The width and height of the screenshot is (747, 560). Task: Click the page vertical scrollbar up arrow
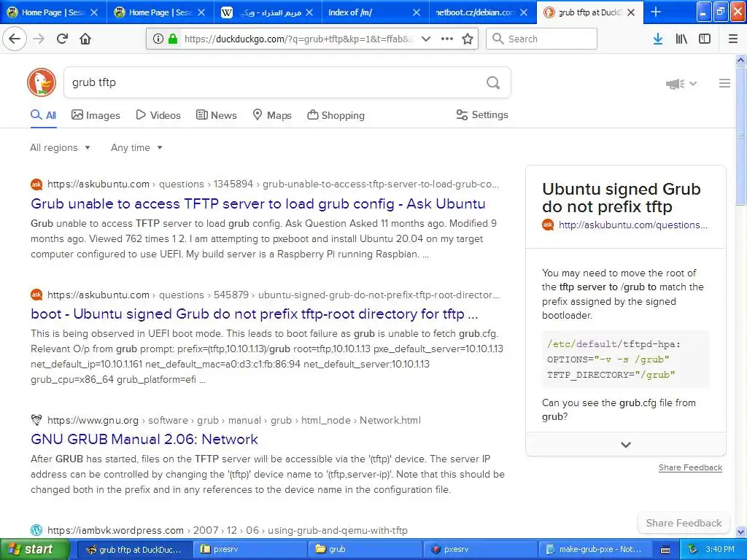coord(741,60)
